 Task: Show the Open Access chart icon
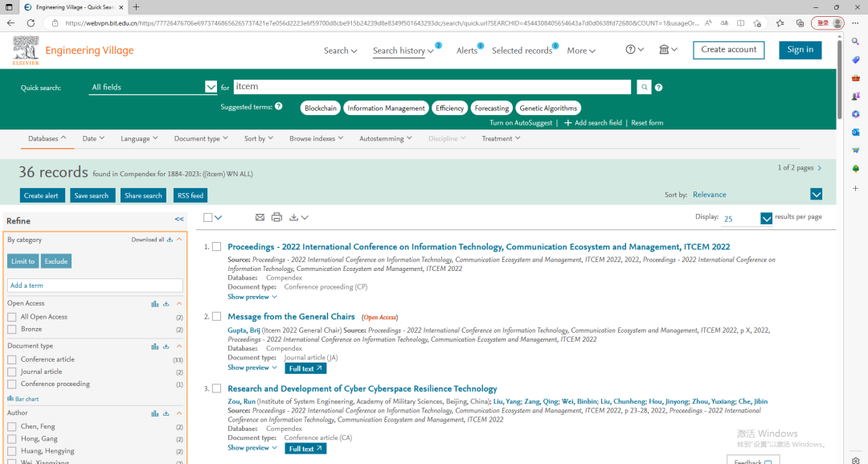click(155, 303)
